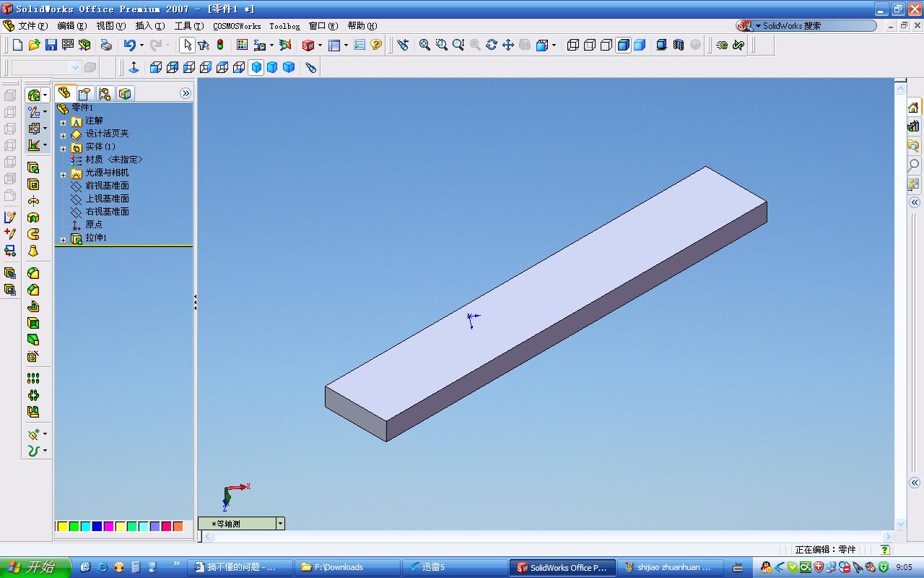924x578 pixels.
Task: Toggle Shadows in Shaded Mode
Action: click(661, 45)
